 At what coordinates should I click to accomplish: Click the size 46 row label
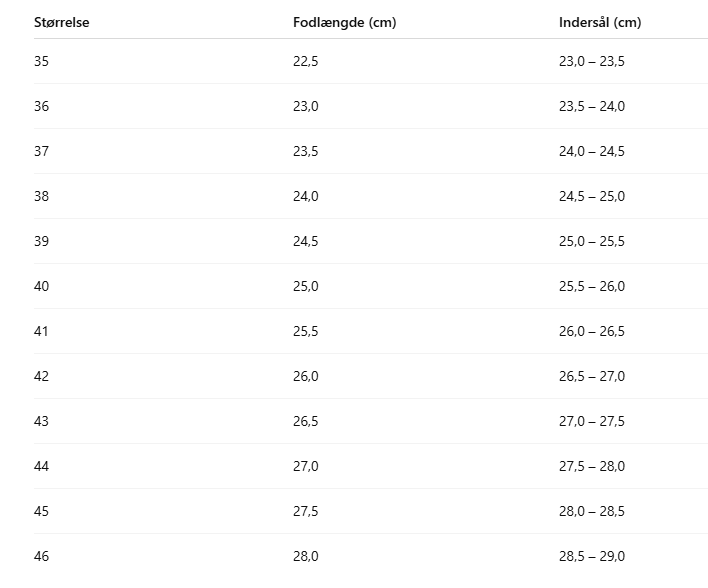[41, 556]
